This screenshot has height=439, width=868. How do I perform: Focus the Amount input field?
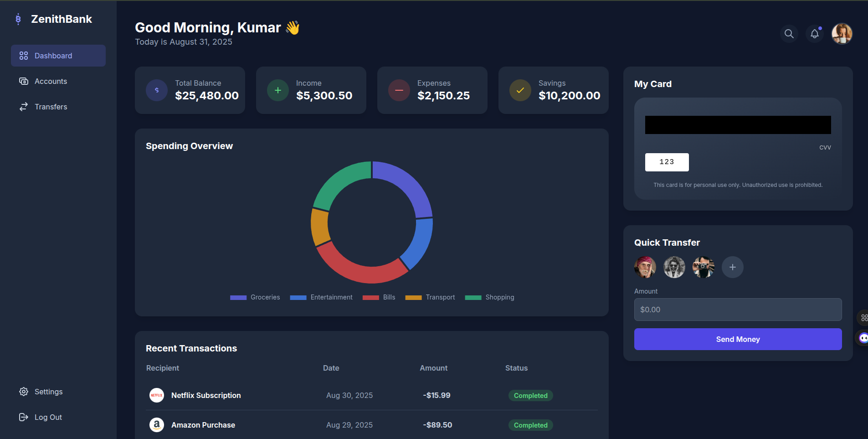click(738, 310)
